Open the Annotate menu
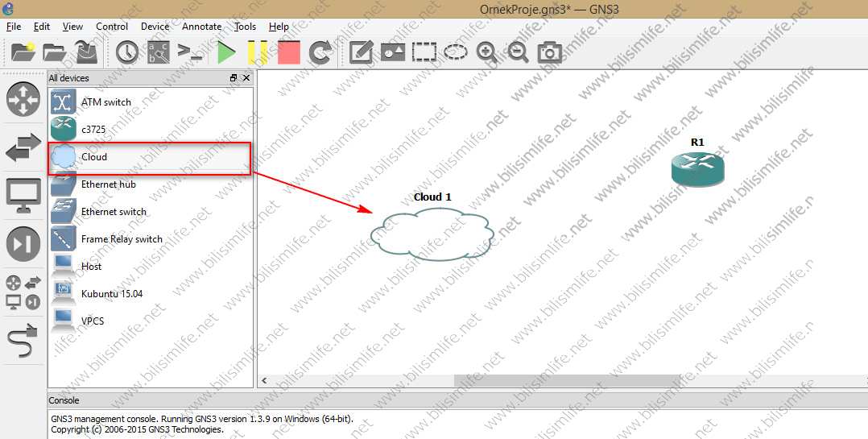868x439 pixels. pyautogui.click(x=201, y=27)
